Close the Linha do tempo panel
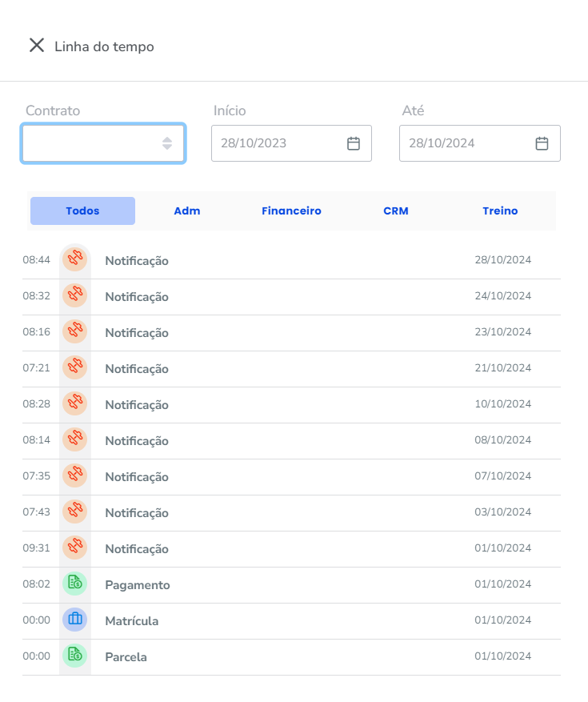Viewport: 588px width, 702px height. point(37,45)
